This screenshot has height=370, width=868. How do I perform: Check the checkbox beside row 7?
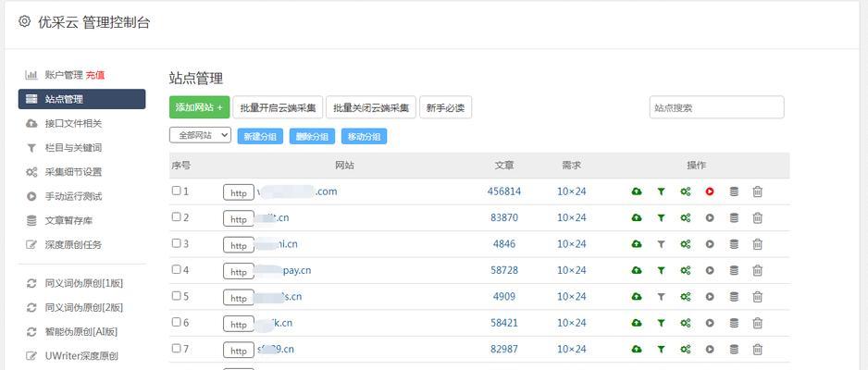[176, 349]
